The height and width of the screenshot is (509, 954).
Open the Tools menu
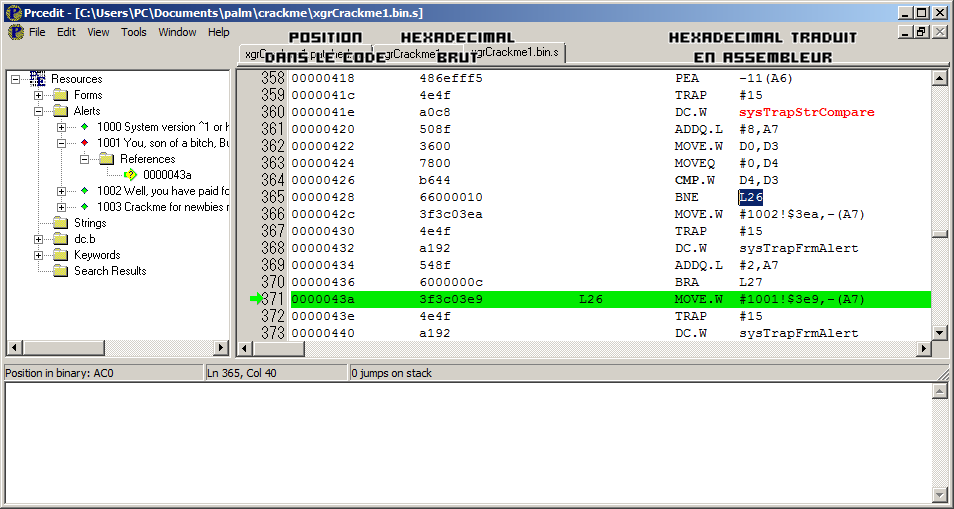(x=134, y=32)
